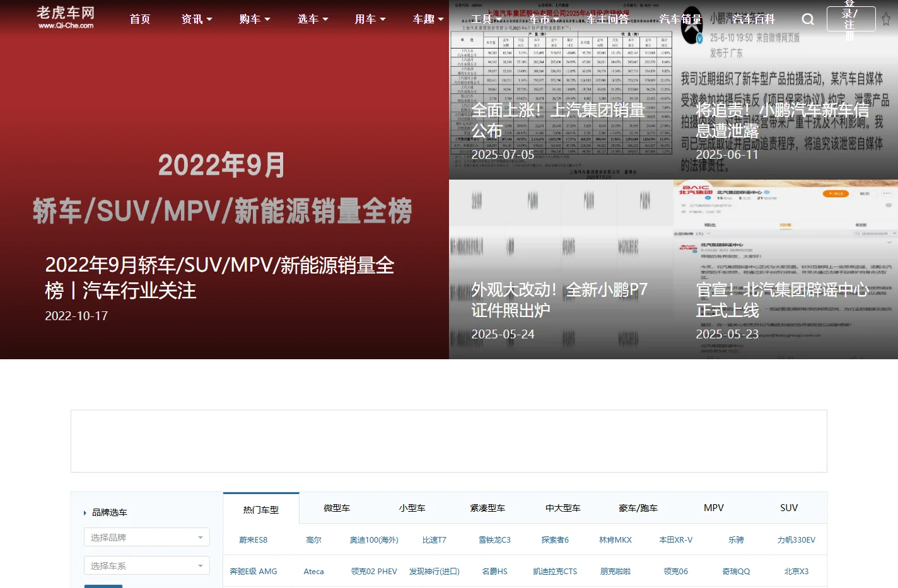This screenshot has width=898, height=588.
Task: Open the 车主问答 navigation item
Action: pyautogui.click(x=607, y=20)
